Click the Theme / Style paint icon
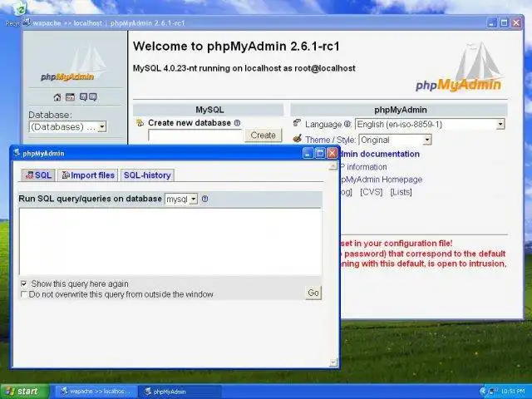This screenshot has width=532, height=399. (x=298, y=139)
